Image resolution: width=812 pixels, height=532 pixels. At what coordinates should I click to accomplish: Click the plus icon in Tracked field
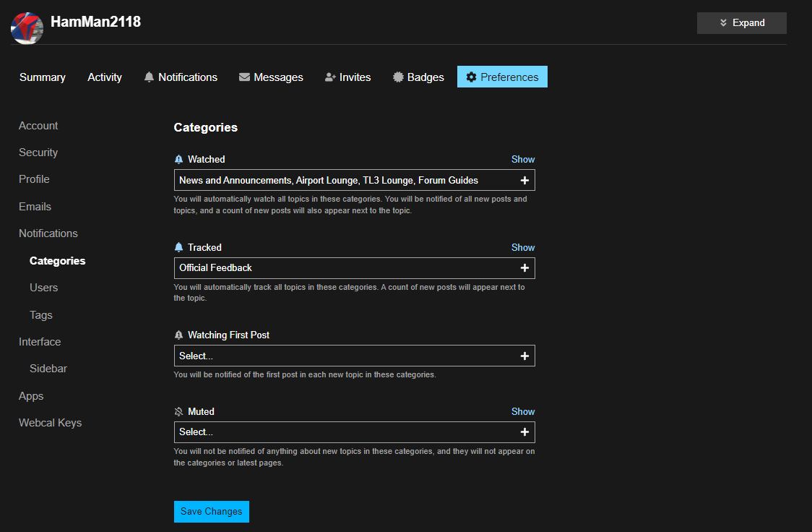point(524,268)
